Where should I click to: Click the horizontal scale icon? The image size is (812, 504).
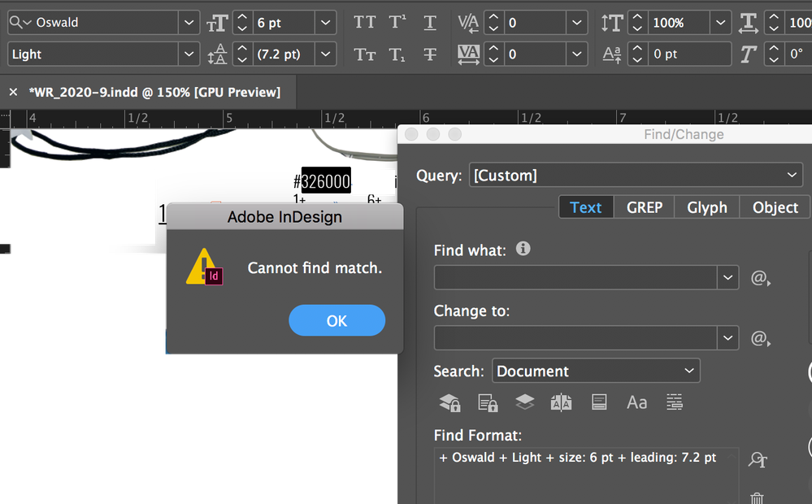749,23
